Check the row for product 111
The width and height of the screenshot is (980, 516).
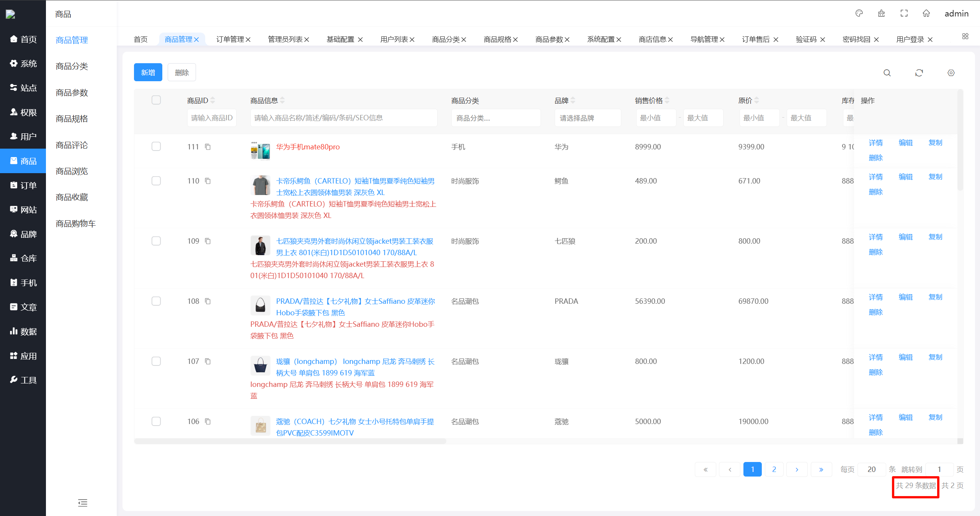coord(156,146)
